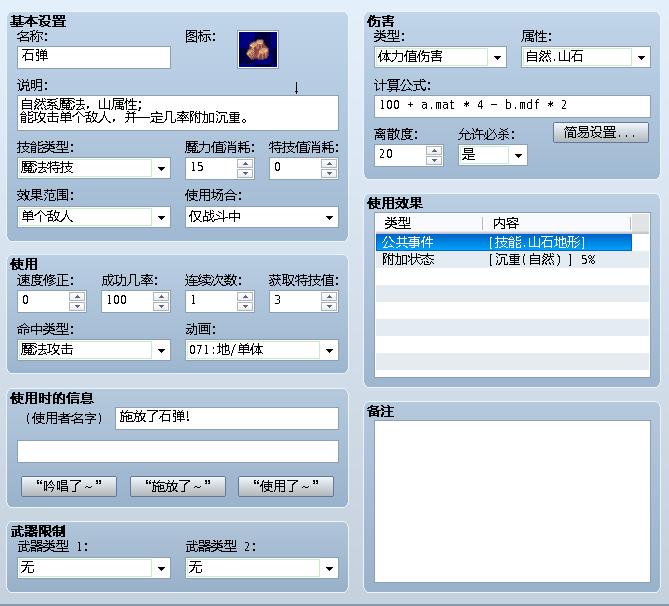
Task: Click the “施放了～” button
Action: (x=177, y=486)
